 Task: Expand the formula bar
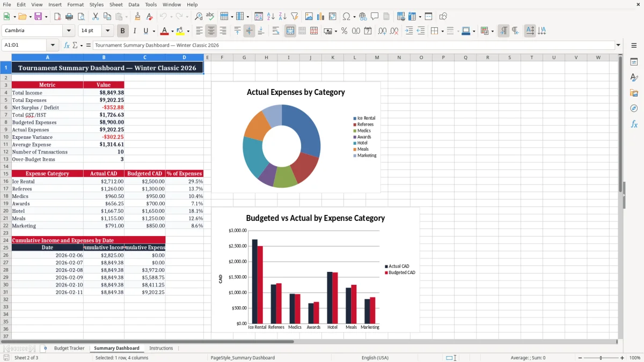618,45
